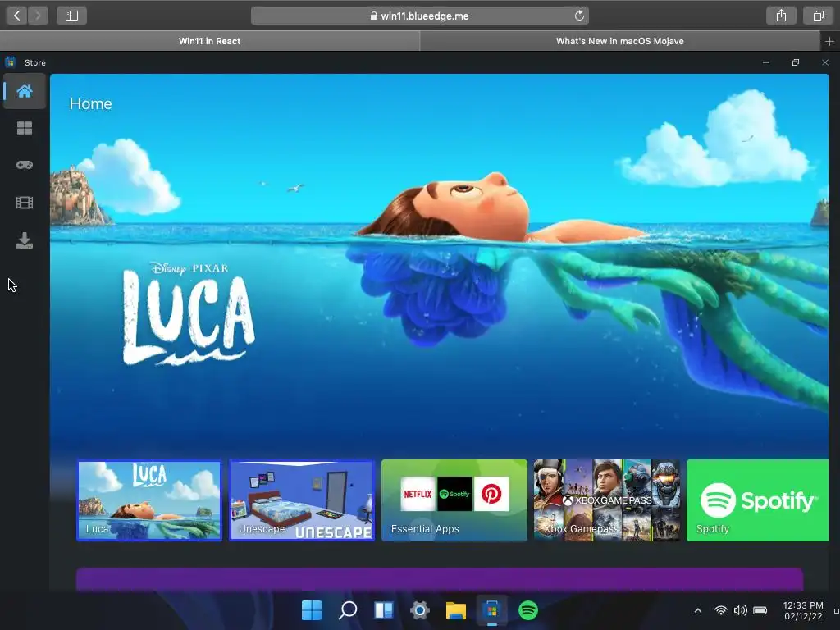The image size is (840, 630).
Task: Open the volume speaker tray icon
Action: coord(741,610)
